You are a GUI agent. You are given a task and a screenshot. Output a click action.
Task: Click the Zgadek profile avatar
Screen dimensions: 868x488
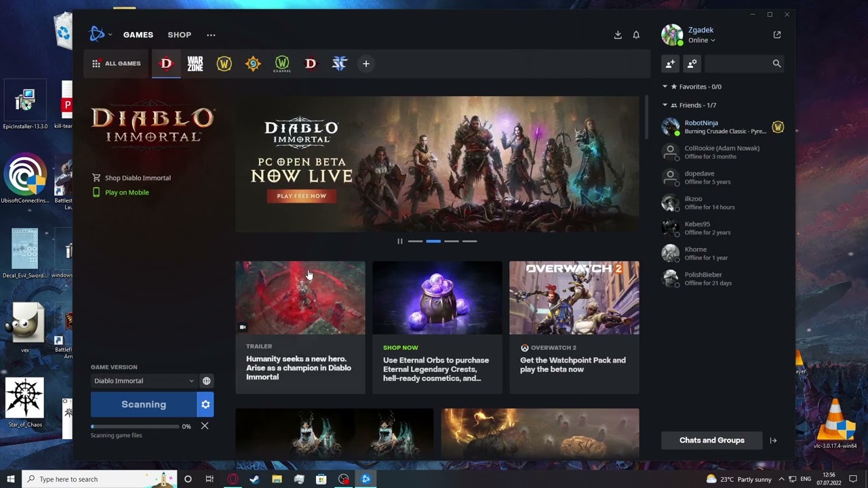(672, 35)
